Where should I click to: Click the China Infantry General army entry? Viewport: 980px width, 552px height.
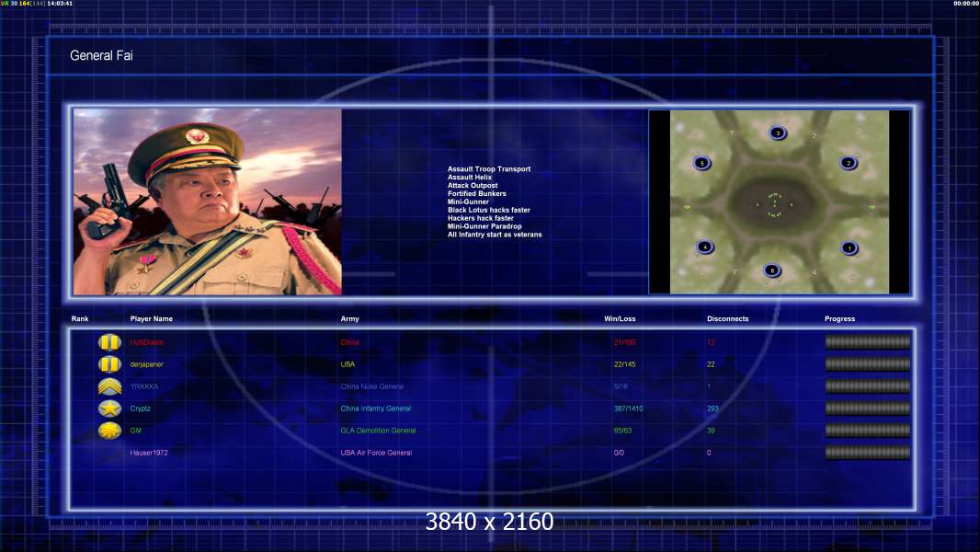[376, 408]
